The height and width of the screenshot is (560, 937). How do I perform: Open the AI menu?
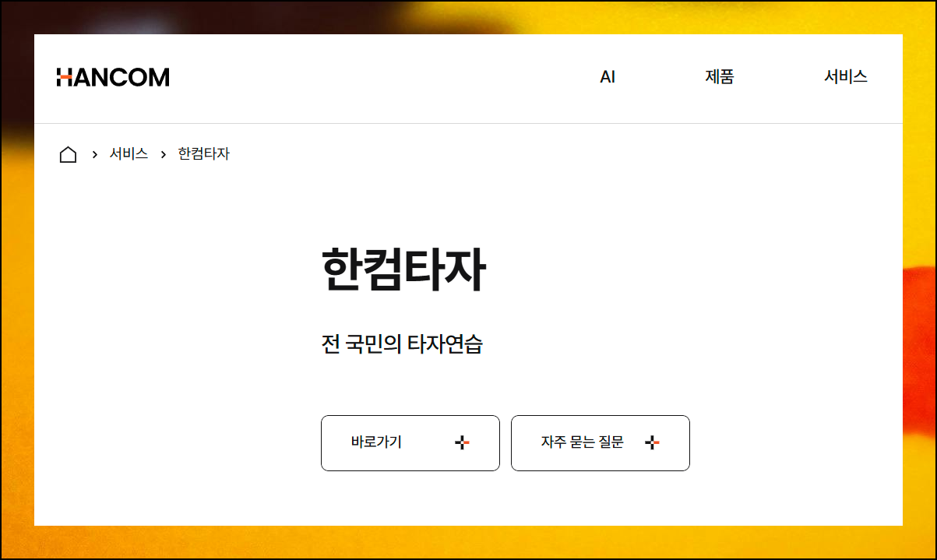[x=608, y=77]
